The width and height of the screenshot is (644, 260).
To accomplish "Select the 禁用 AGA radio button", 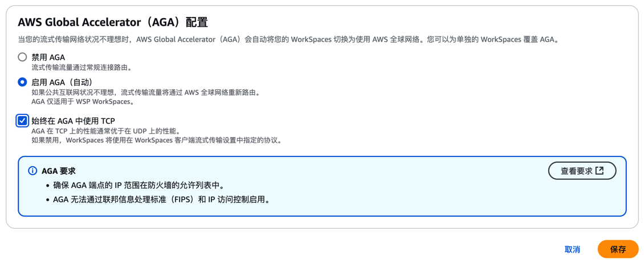I will click(22, 57).
